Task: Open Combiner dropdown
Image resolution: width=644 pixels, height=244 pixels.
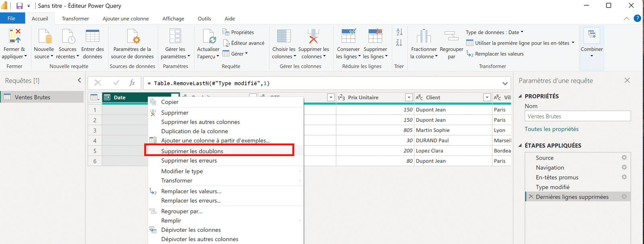Action: [x=592, y=48]
